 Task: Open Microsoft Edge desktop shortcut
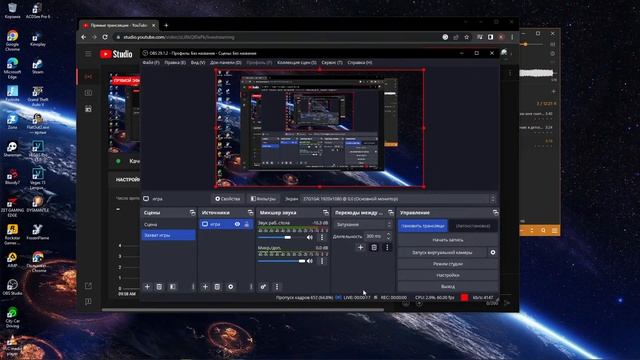pos(12,68)
